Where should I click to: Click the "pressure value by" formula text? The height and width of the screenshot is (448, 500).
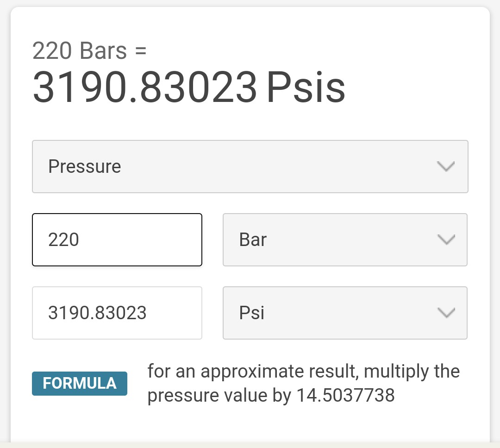click(219, 395)
